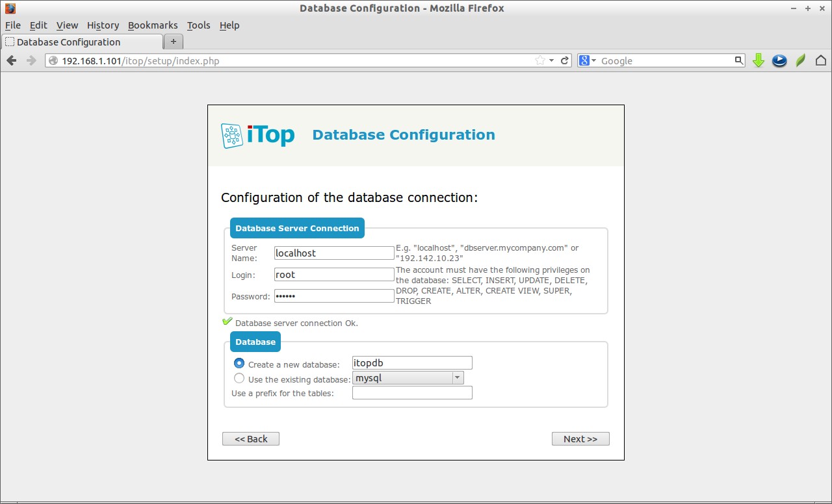Open the File menu

click(x=13, y=25)
